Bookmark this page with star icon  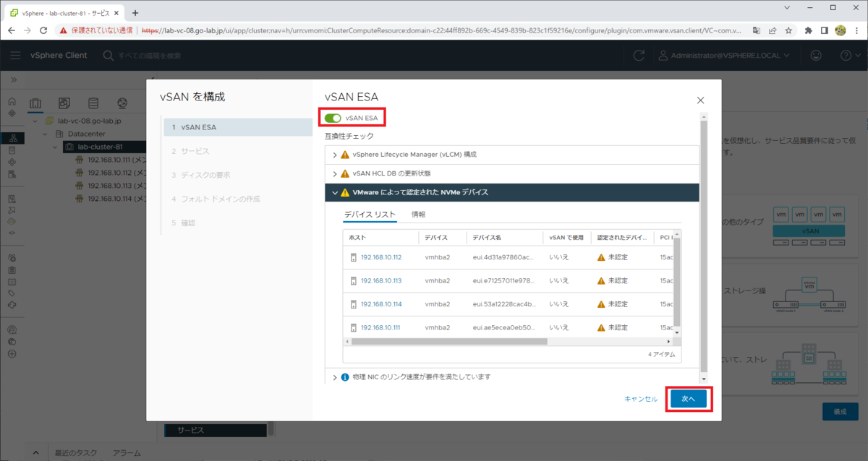pyautogui.click(x=788, y=30)
